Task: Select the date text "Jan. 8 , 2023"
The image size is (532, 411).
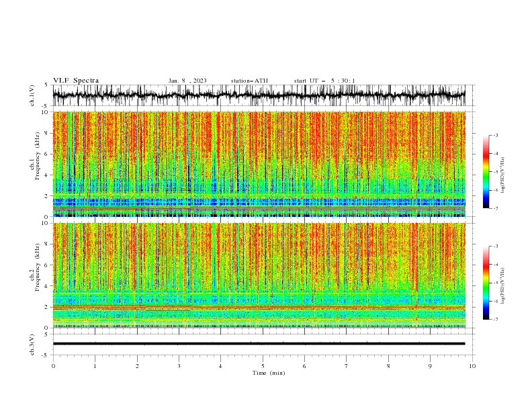Action: 187,81
